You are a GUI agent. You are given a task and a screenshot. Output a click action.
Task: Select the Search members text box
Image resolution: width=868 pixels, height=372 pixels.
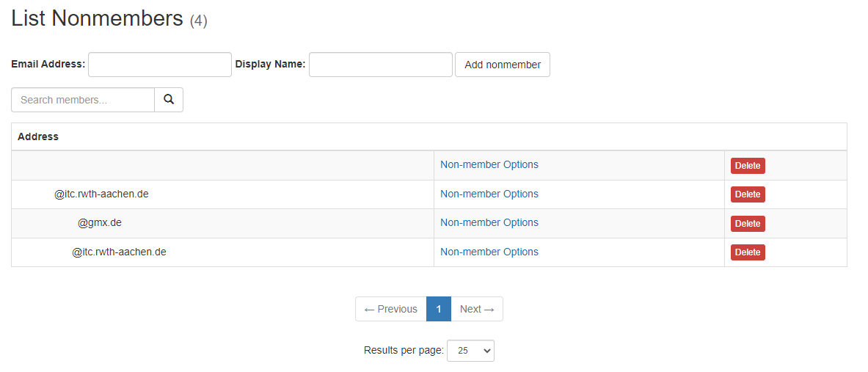point(83,100)
